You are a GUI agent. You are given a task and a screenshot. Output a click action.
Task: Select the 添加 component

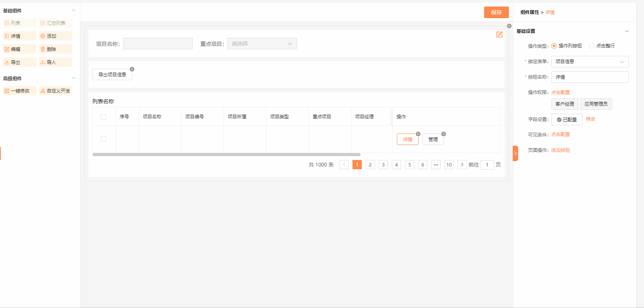click(x=56, y=36)
